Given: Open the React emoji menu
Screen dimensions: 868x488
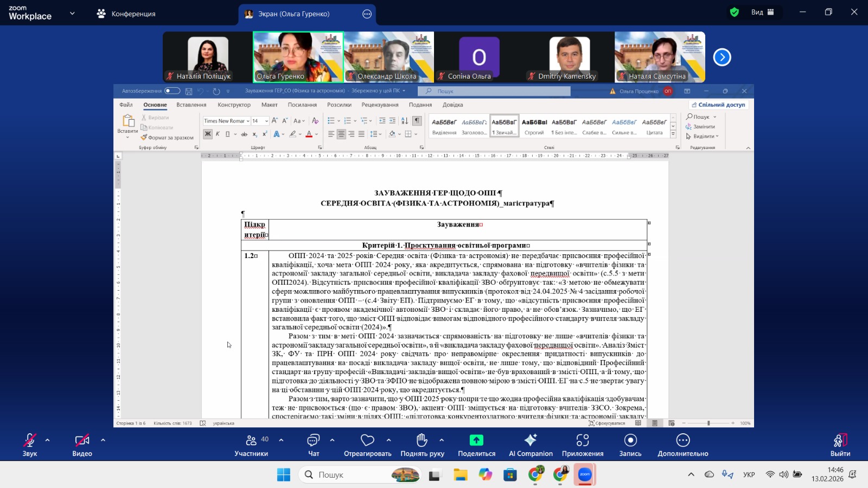Looking at the screenshot, I should click(x=367, y=445).
